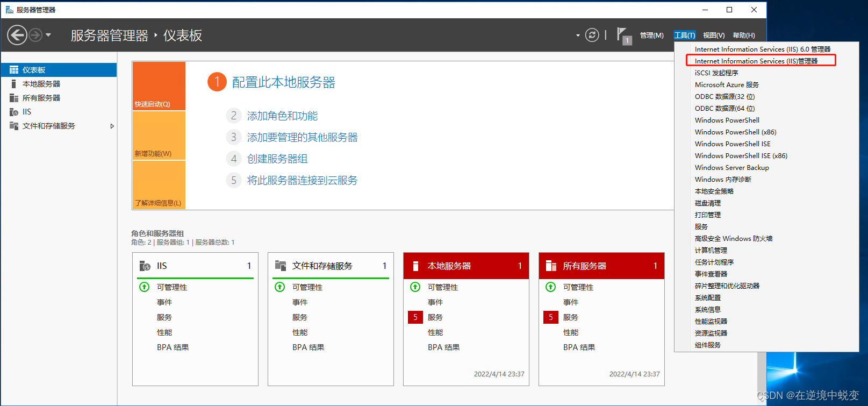Click the 文件和存储服务 sidebar icon

(14, 126)
